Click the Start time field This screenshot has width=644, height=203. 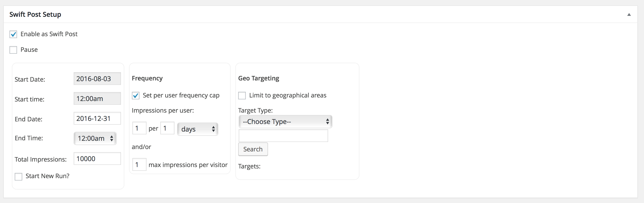[97, 99]
